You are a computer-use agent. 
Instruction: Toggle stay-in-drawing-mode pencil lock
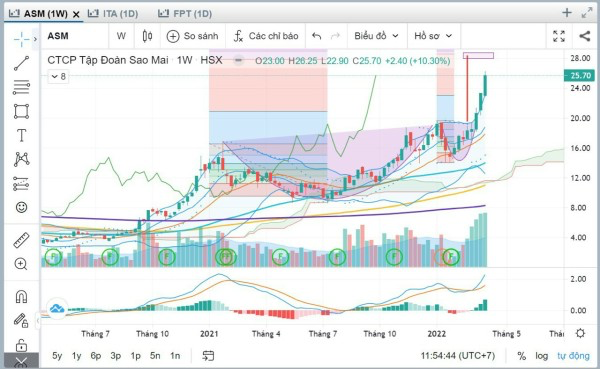[x=21, y=320]
